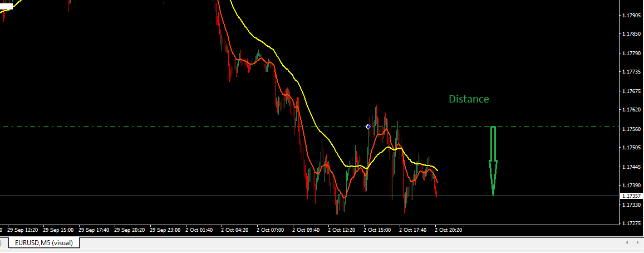Image resolution: width=644 pixels, height=253 pixels.
Task: Select the blue diamond trade marker
Action: point(368,126)
